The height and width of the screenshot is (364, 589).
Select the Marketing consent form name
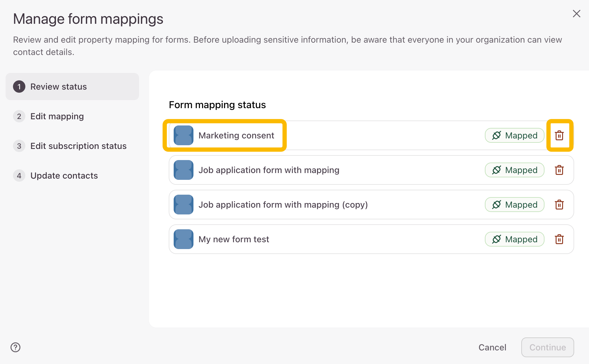(x=236, y=136)
